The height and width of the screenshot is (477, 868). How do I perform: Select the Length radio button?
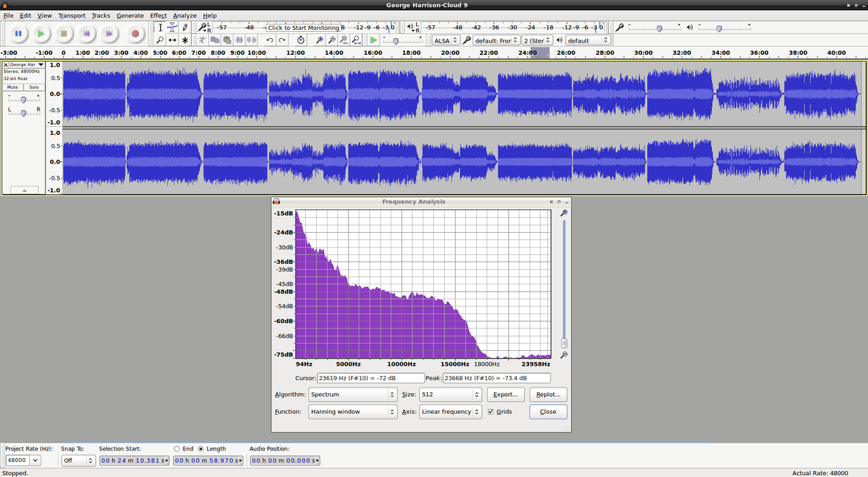tap(201, 449)
